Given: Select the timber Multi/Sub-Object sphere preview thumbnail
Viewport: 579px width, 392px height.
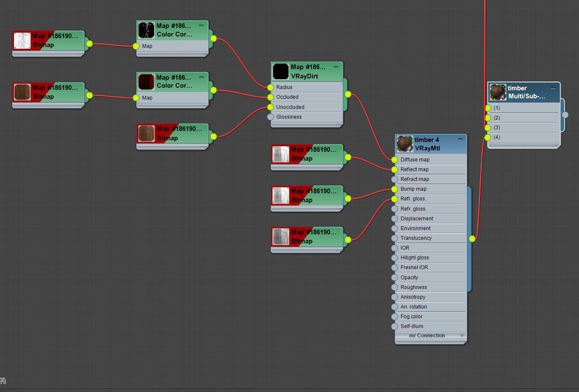Looking at the screenshot, I should click(x=497, y=92).
